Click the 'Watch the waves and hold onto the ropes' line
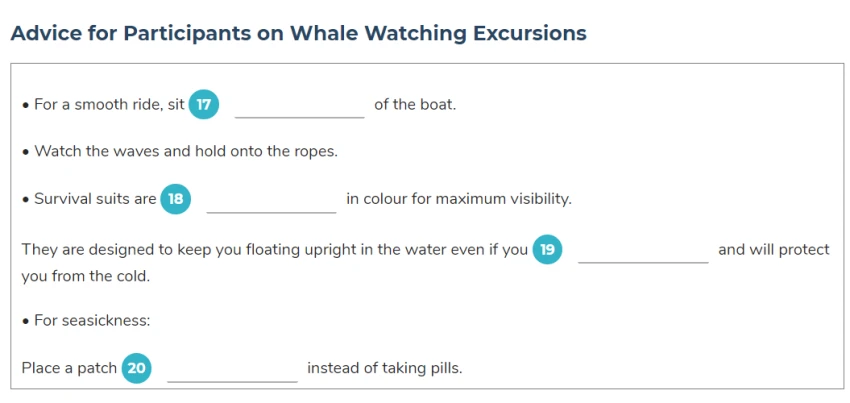 (x=181, y=151)
